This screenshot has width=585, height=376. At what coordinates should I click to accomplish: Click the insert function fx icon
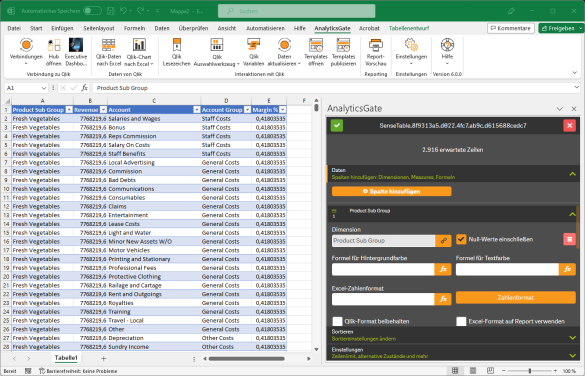85,88
